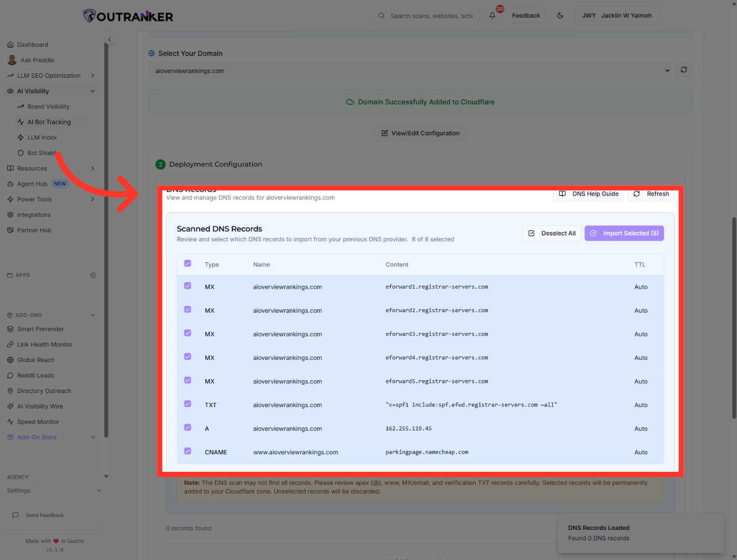Uncheck the TXT record checkbox
This screenshot has width=737, height=560.
[187, 403]
